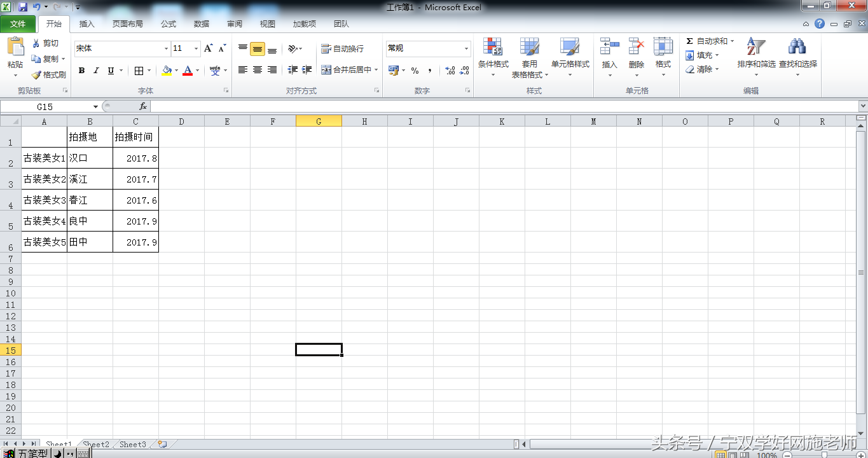Align text right
The image size is (868, 458).
[x=272, y=70]
